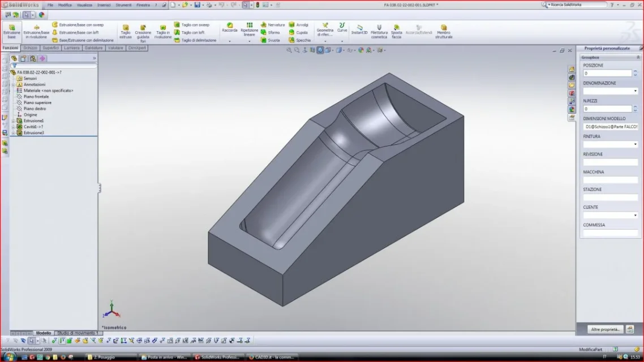Select the Sposta faccia tool
644x362 pixels.
point(396,32)
